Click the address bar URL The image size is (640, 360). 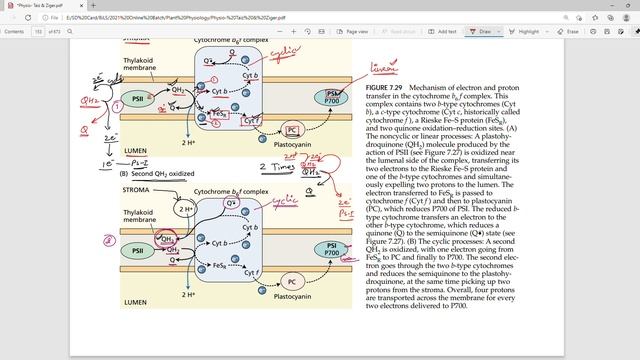click(176, 18)
